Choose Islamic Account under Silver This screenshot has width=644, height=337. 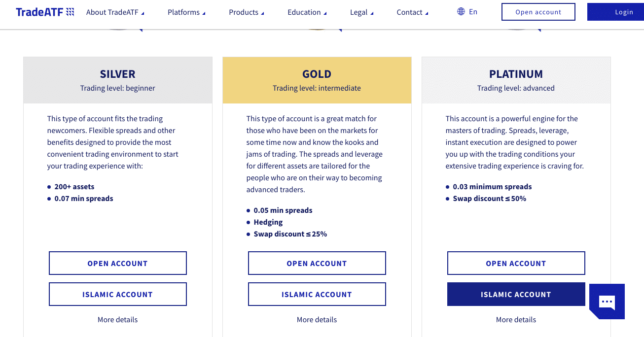[118, 294]
